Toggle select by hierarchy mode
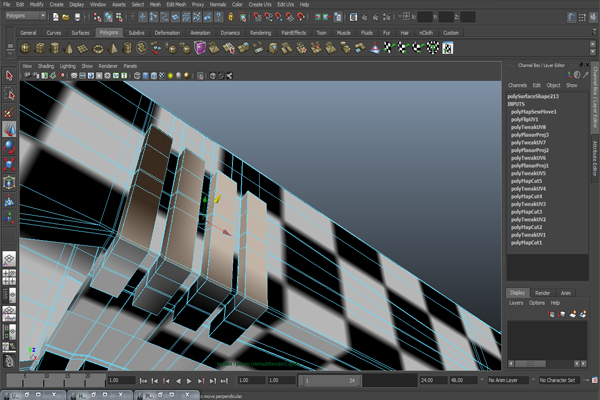 click(97, 17)
